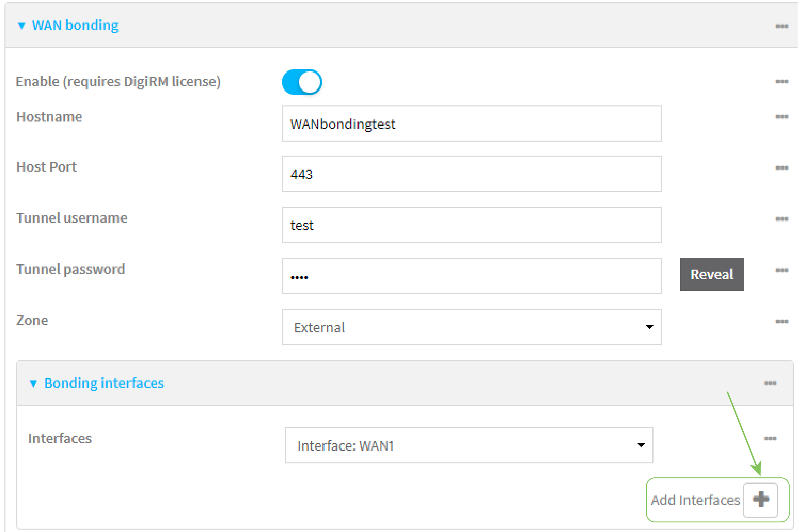
Task: Open ellipsis menu for Hostname row
Action: pyautogui.click(x=782, y=117)
